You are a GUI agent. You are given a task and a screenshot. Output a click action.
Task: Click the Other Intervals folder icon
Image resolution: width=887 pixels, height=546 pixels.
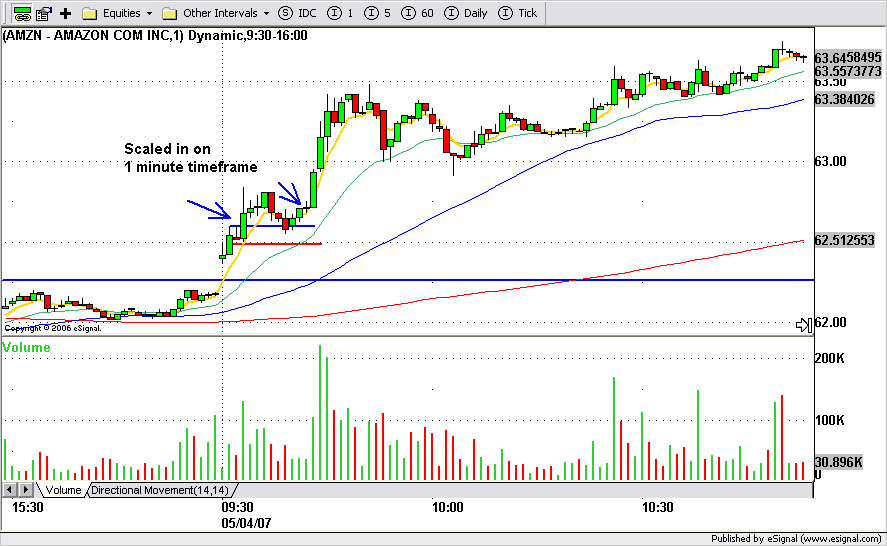click(170, 13)
